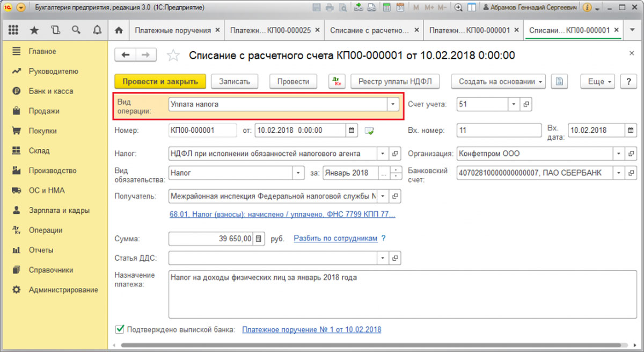The image size is (644, 352).
Task: Open the calendar icon in title bar
Action: [x=400, y=8]
